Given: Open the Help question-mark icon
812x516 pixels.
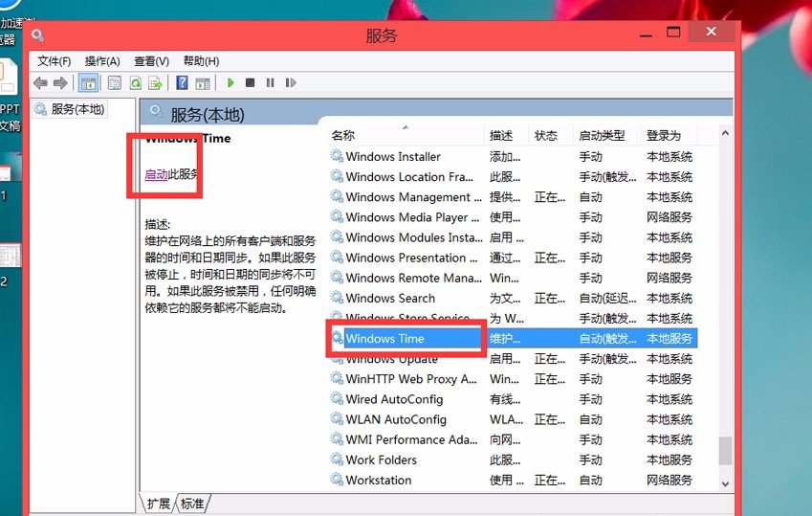Looking at the screenshot, I should pos(182,83).
